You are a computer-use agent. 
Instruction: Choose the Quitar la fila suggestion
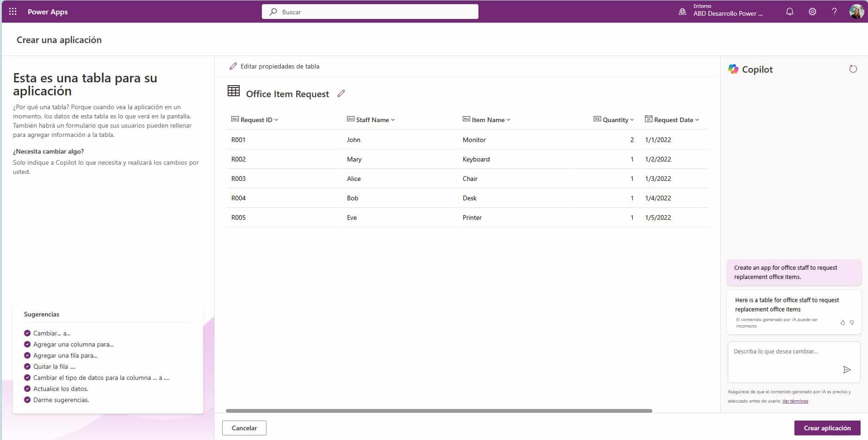tap(54, 366)
